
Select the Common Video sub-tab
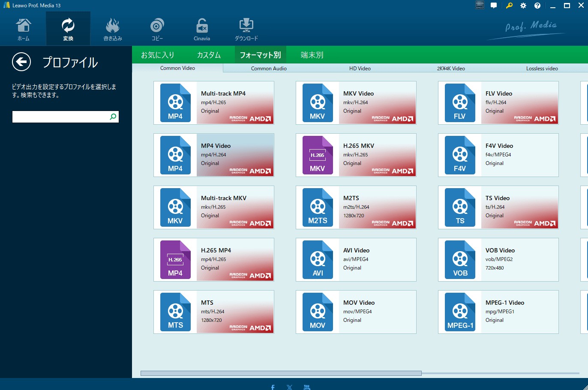[177, 68]
